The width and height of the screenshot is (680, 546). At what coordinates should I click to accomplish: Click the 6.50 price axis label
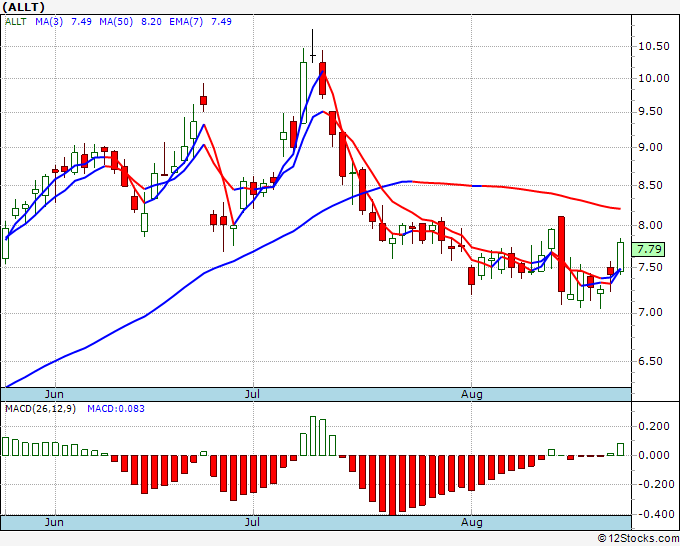tap(650, 361)
